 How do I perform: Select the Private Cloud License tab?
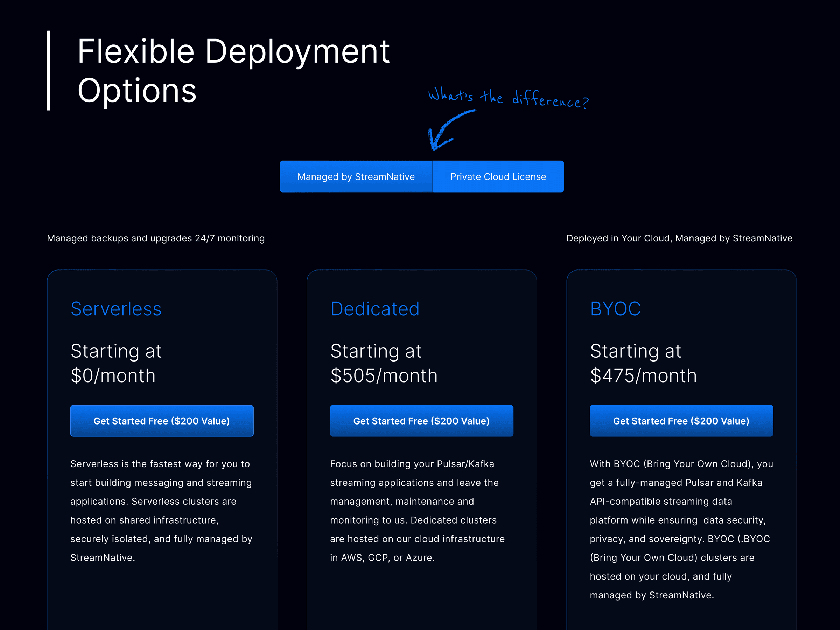point(498,177)
